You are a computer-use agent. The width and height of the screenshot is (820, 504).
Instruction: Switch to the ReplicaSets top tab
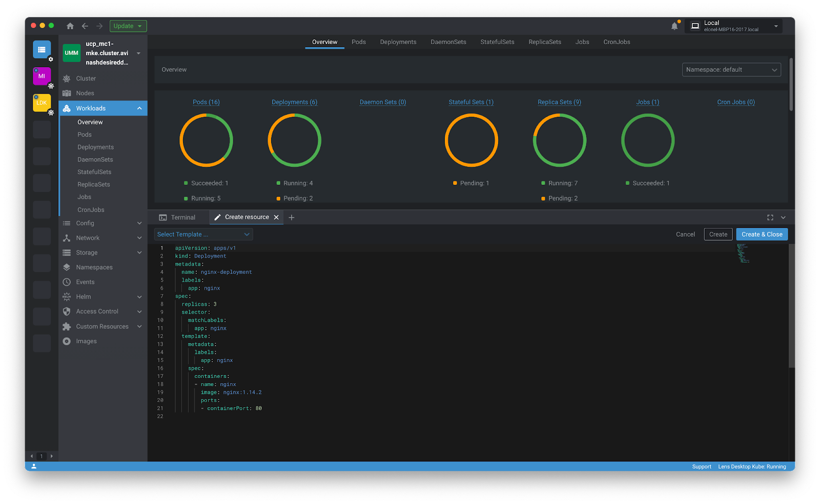pos(545,42)
